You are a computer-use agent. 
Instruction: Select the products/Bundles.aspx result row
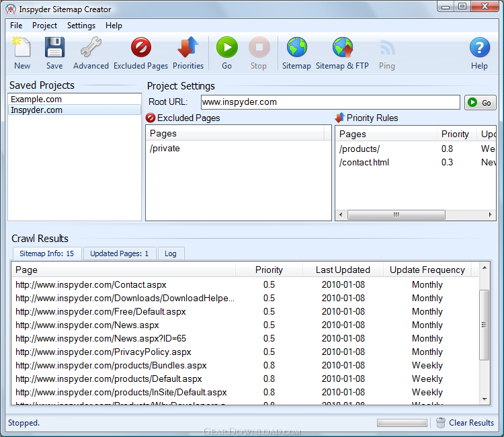pos(245,365)
